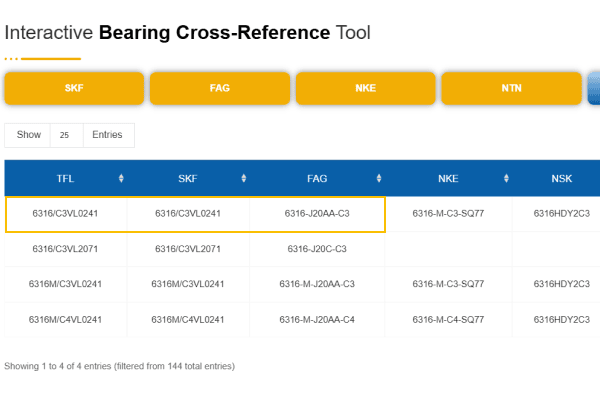Viewport: 600px width, 400px height.
Task: Click NSK cell in 6316M/C3VL0241 row
Action: [x=561, y=284]
